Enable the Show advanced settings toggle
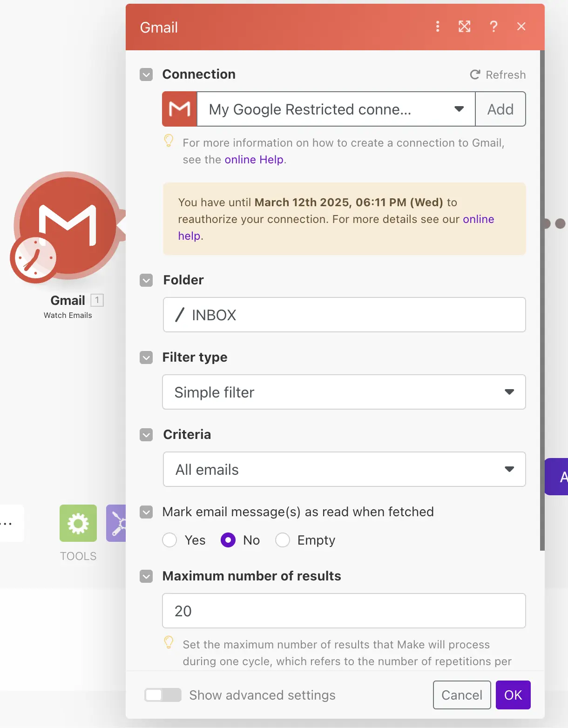Viewport: 568px width, 728px height. point(162,695)
